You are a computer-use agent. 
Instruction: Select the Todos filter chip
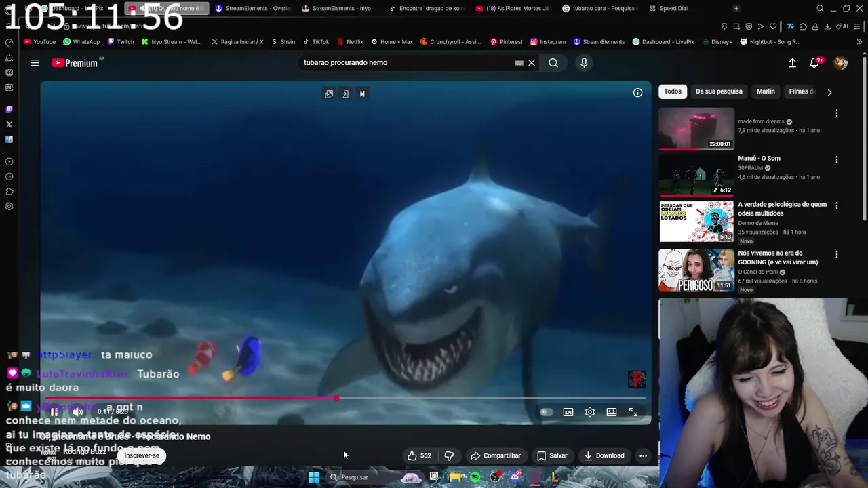click(x=673, y=91)
